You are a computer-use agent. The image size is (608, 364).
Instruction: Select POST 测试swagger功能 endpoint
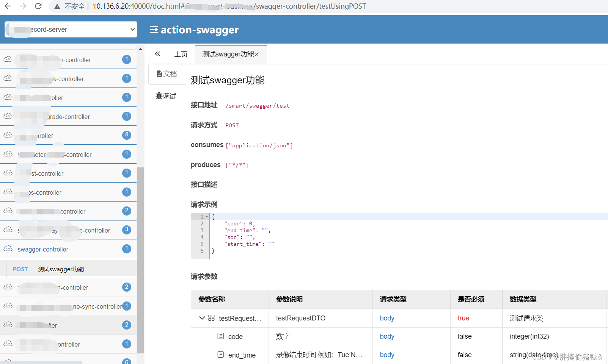point(68,269)
